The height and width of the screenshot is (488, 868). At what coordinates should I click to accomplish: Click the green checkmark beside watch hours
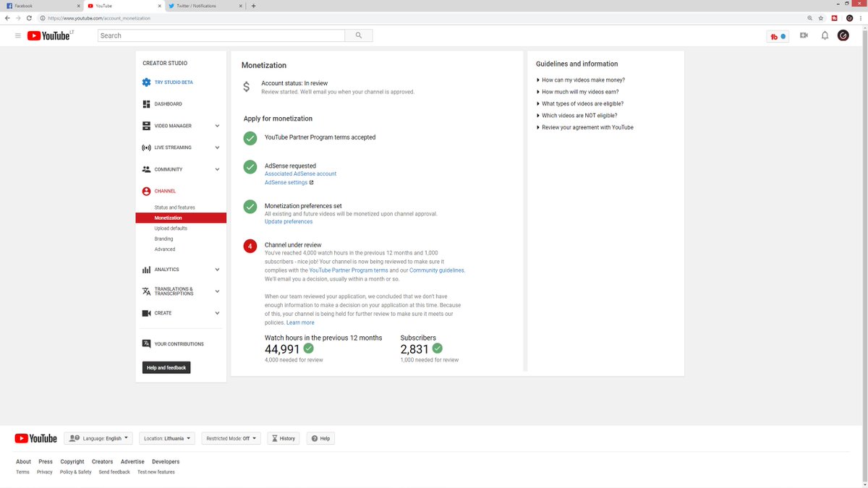point(308,348)
